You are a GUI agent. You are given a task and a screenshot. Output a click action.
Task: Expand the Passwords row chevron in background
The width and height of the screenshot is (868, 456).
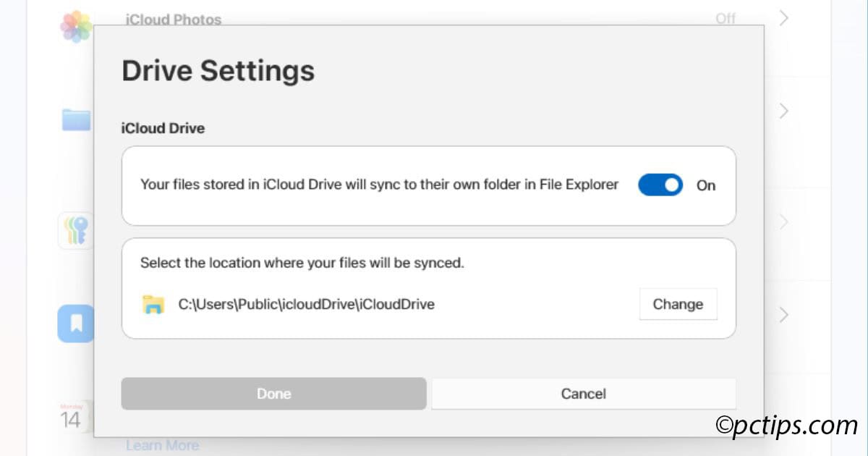(x=783, y=222)
